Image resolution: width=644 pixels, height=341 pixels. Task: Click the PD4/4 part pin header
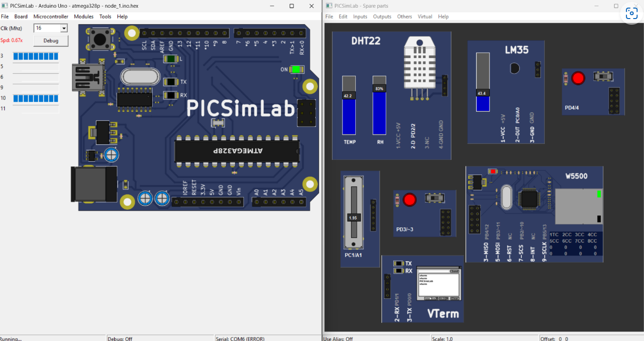pos(614,100)
